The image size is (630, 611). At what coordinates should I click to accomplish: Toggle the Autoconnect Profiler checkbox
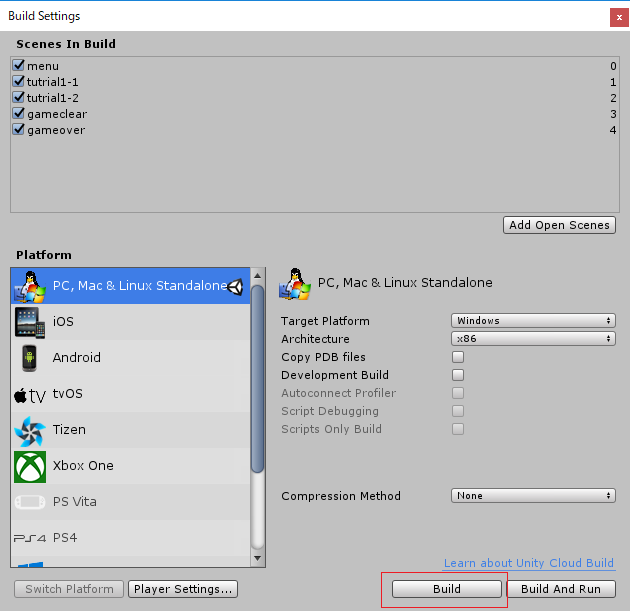(x=458, y=393)
